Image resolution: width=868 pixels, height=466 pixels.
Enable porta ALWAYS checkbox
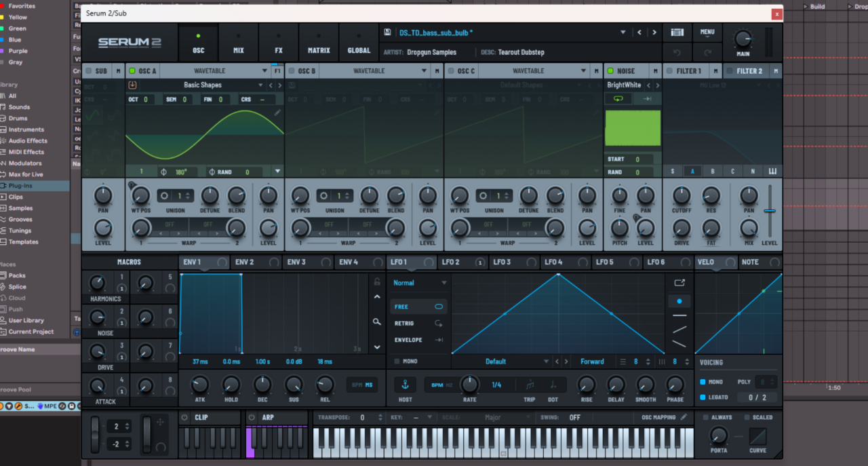pos(705,417)
